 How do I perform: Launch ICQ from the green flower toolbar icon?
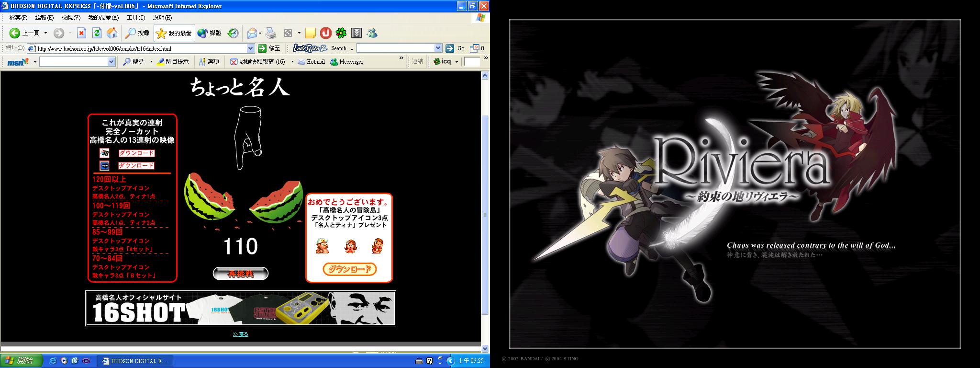[341, 33]
